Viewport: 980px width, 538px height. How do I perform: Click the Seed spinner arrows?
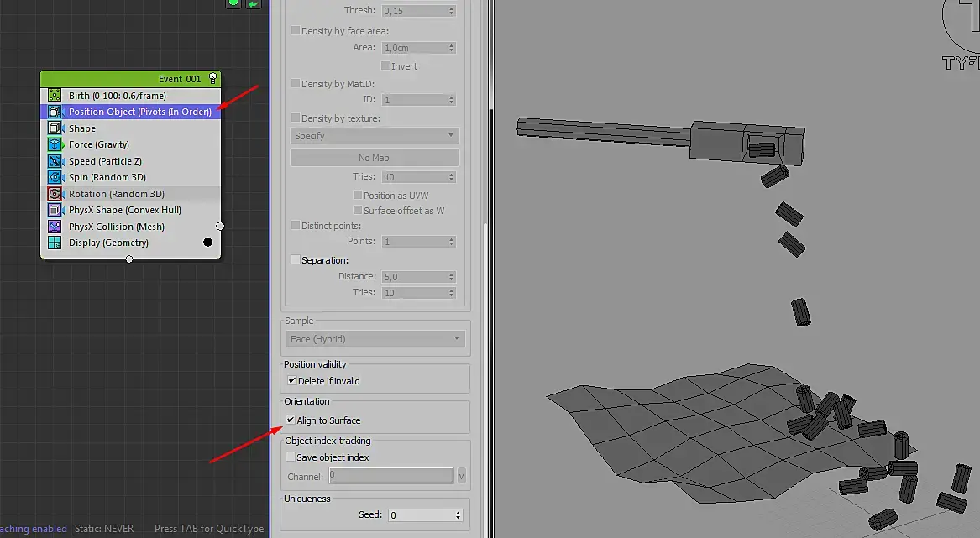click(x=459, y=514)
